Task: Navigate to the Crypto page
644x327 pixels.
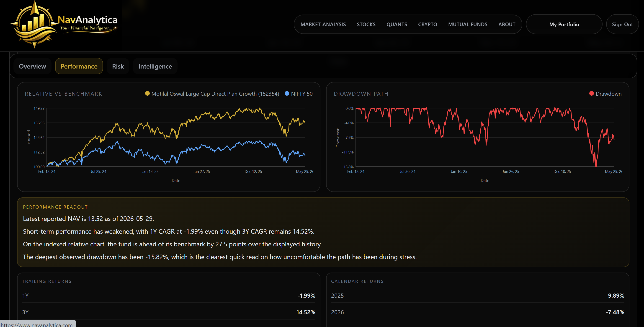Action: tap(428, 24)
